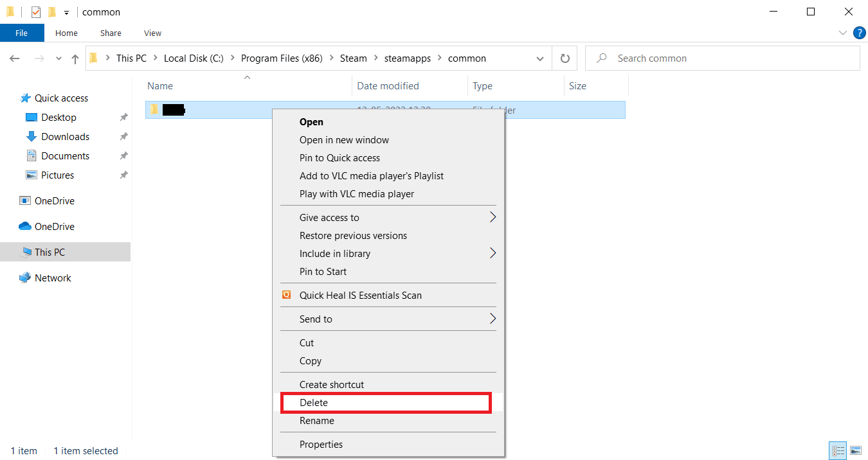Image resolution: width=868 pixels, height=460 pixels.
Task: Switch to Large icons view in status bar
Action: pos(856,450)
